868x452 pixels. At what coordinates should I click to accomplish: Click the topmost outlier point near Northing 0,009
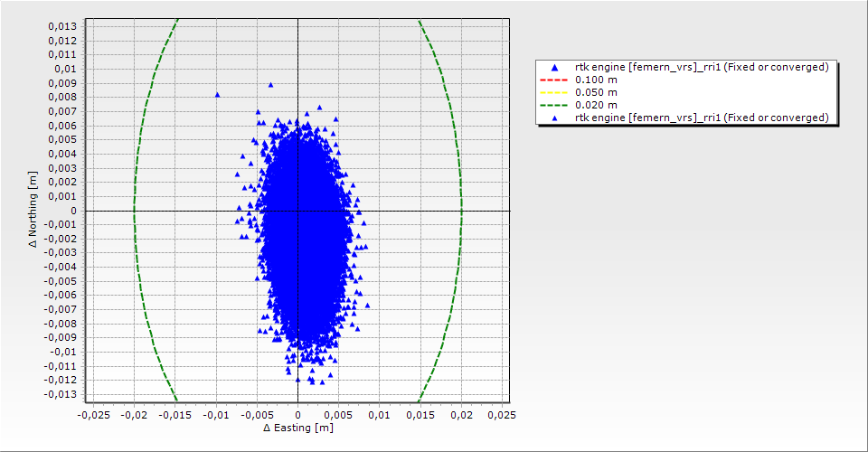click(270, 85)
